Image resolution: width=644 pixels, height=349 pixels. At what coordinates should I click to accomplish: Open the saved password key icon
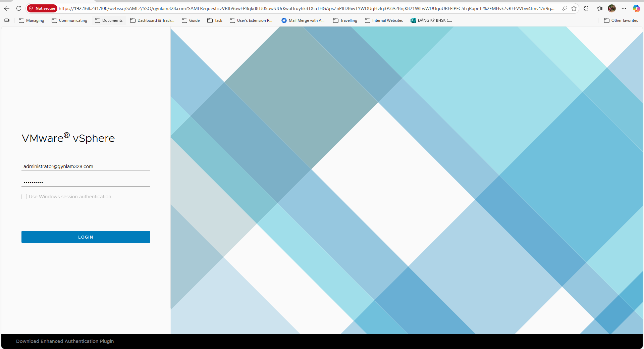[565, 8]
